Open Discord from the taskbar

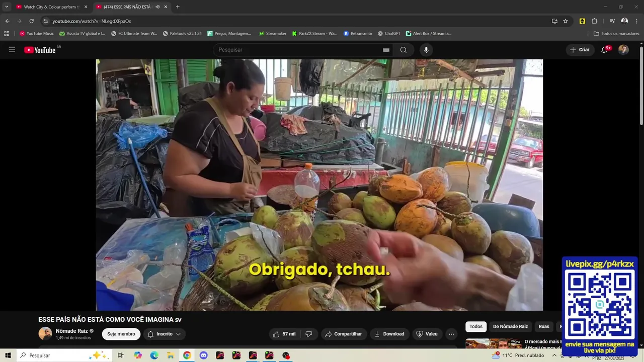pyautogui.click(x=203, y=355)
